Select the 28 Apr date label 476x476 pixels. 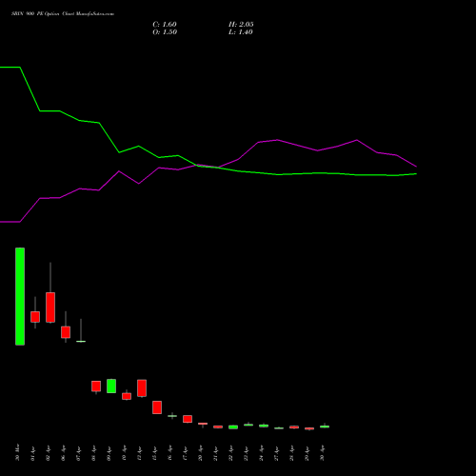(x=291, y=453)
